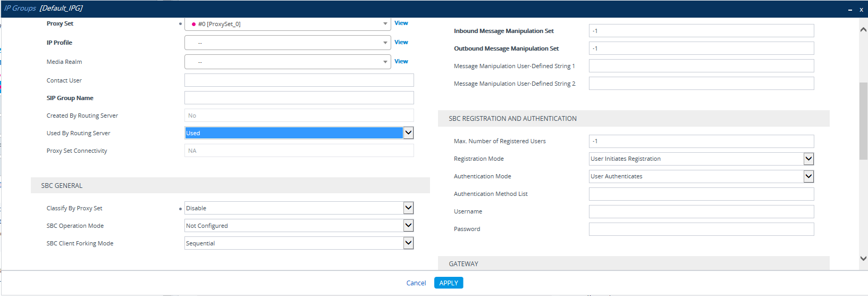Focus the Password input field
This screenshot has width=868, height=296.
tap(701, 229)
